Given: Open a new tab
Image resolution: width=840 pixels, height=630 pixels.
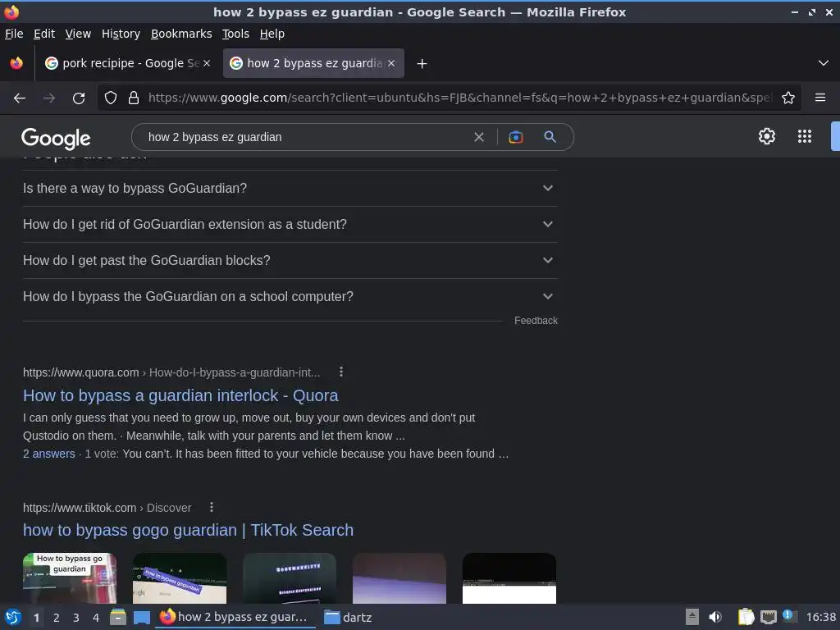Looking at the screenshot, I should (x=422, y=64).
